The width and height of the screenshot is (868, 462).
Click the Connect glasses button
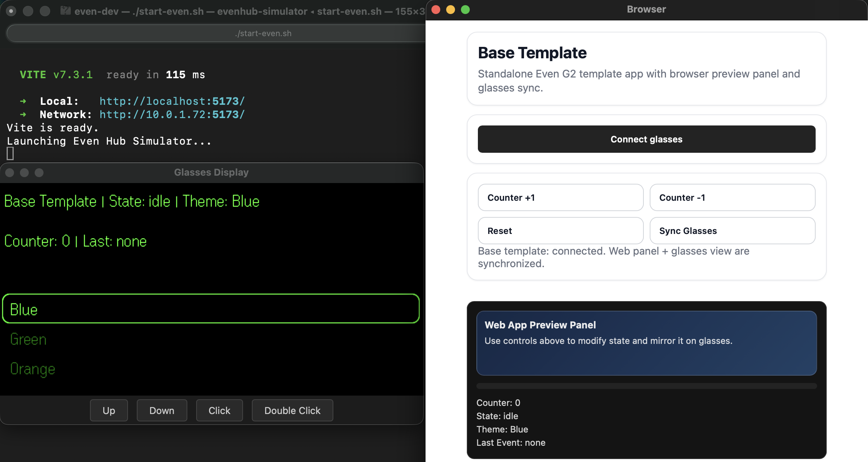(x=646, y=139)
